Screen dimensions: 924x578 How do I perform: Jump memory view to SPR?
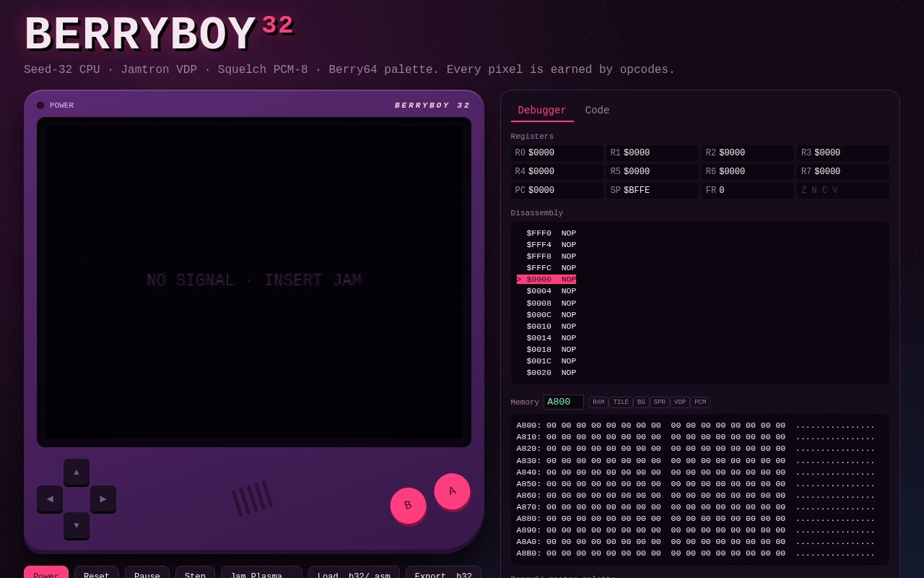point(660,402)
